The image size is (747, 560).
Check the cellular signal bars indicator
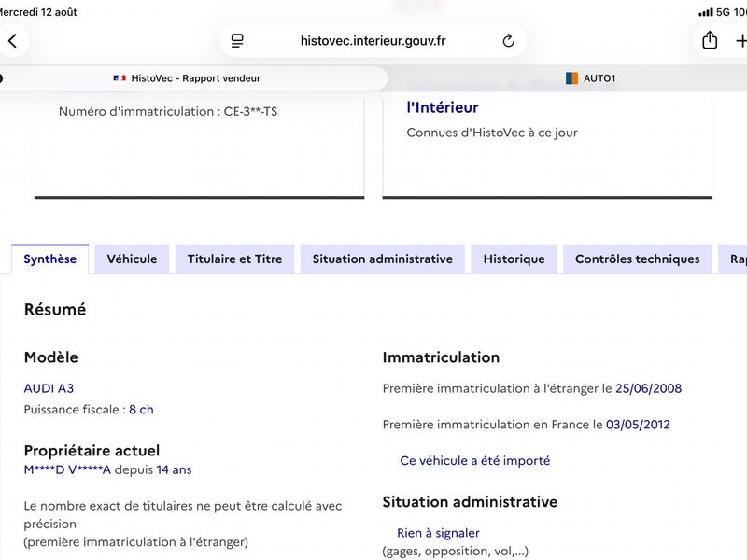(x=706, y=12)
